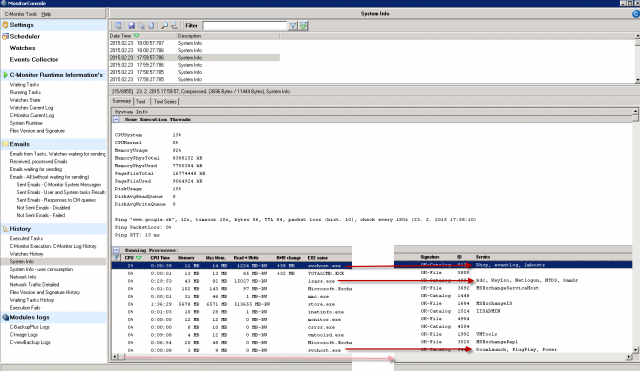Click the History section icon
The height and width of the screenshot is (371, 640).
5,229
